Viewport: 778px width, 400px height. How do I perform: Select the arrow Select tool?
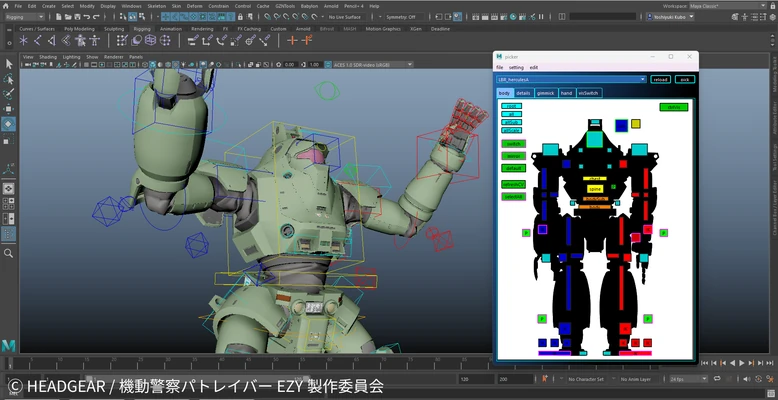pos(8,64)
